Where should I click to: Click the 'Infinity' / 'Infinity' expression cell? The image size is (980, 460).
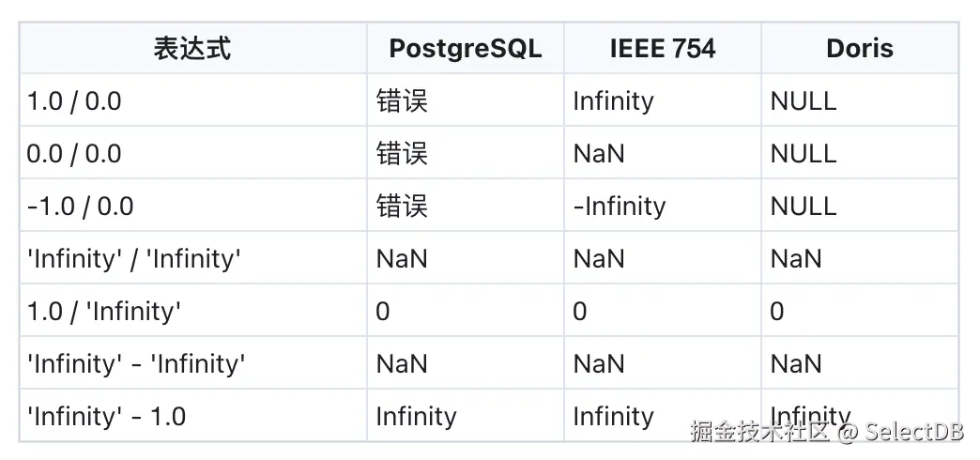134,259
